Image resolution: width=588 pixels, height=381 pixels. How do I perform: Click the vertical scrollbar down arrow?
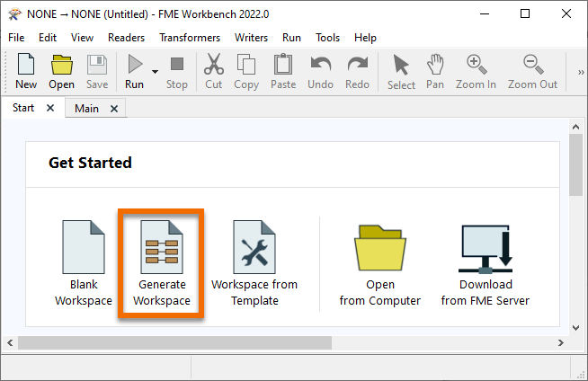(x=575, y=327)
